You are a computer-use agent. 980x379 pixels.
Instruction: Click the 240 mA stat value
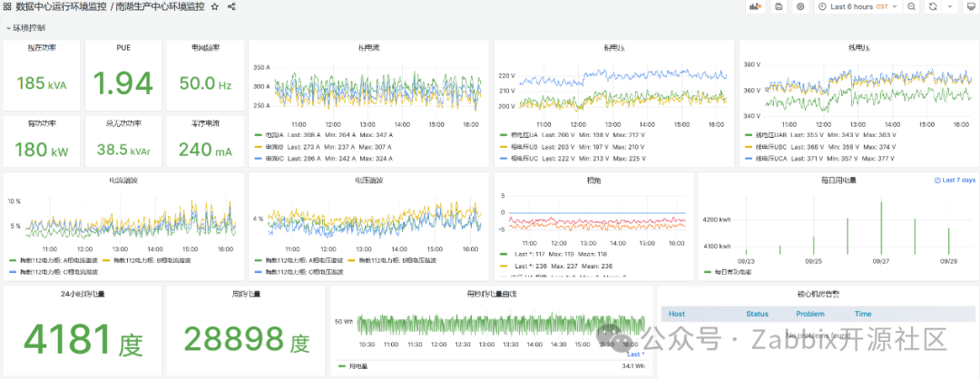tap(205, 150)
